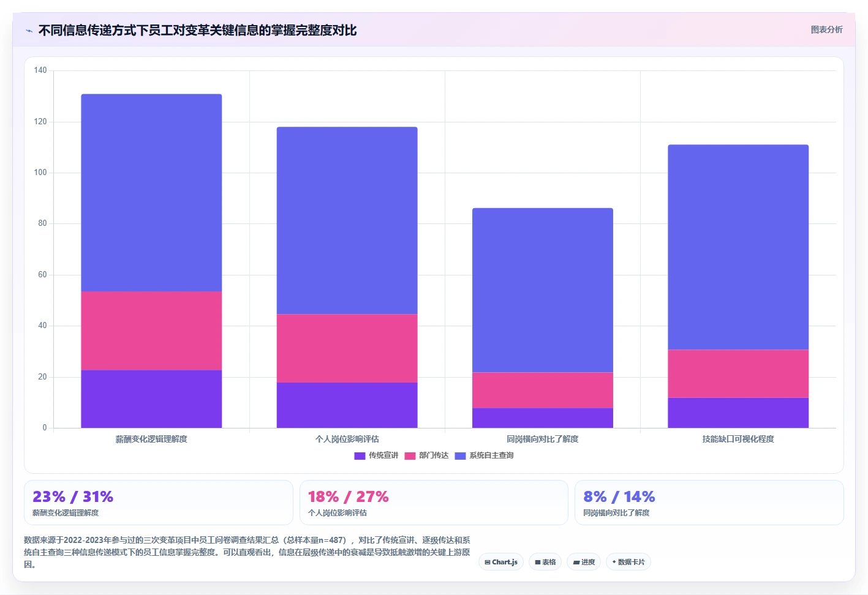Screen dimensions: 868x595
Task: Click the 进度 tag
Action: point(584,562)
